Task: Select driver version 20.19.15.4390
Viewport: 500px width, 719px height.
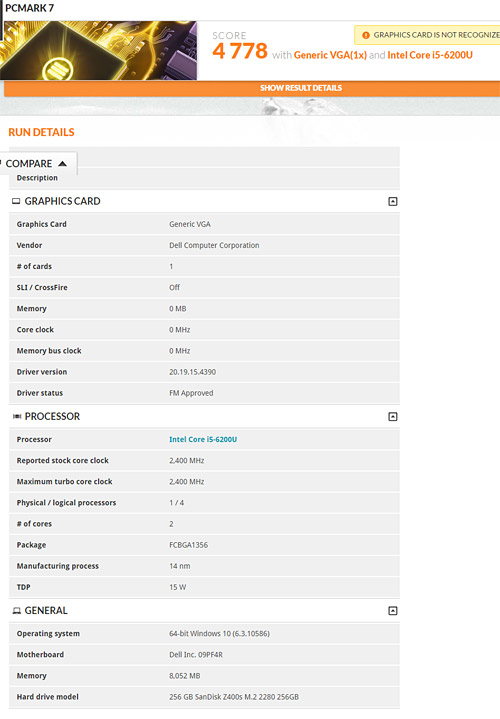Action: tap(192, 372)
